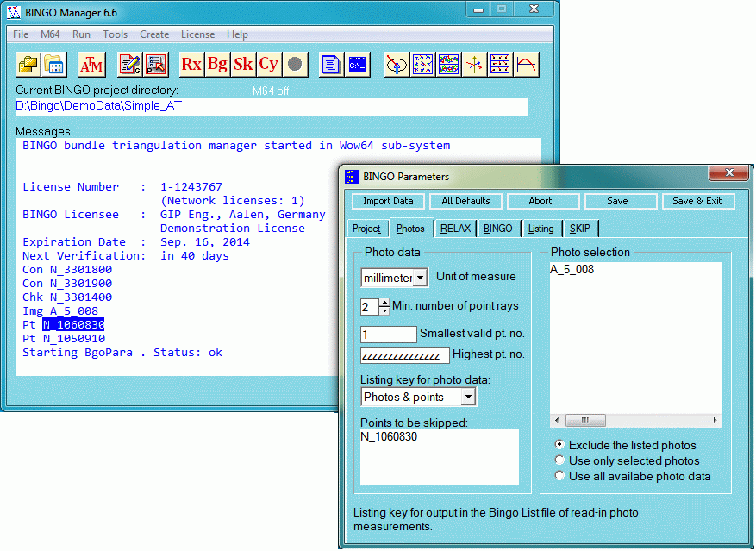
Task: Run the Rx toolbar button
Action: pos(191,64)
